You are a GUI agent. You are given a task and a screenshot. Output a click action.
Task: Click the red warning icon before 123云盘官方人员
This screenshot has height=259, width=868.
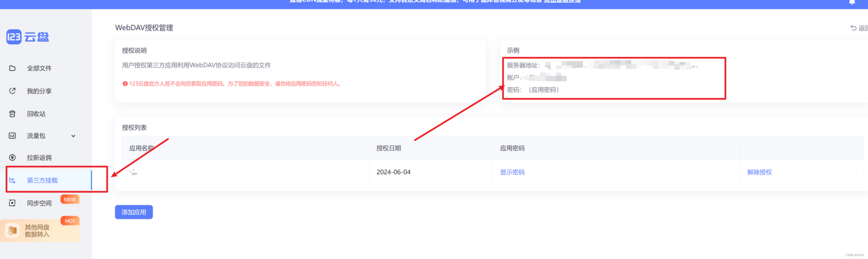pos(125,84)
